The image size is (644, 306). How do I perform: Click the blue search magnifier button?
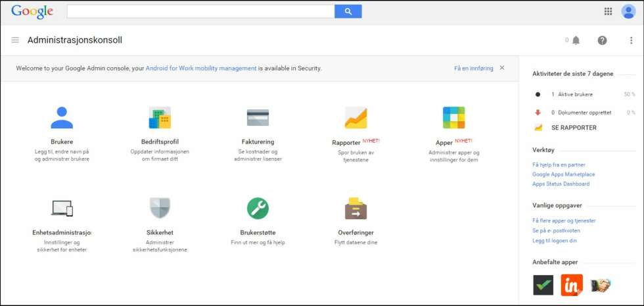348,12
